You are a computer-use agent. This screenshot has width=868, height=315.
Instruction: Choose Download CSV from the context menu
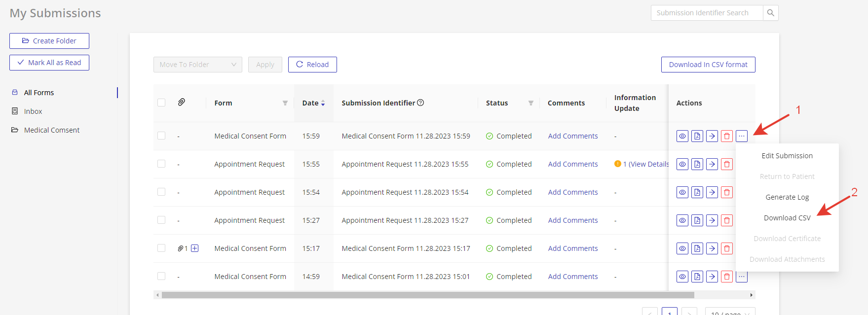pos(787,218)
